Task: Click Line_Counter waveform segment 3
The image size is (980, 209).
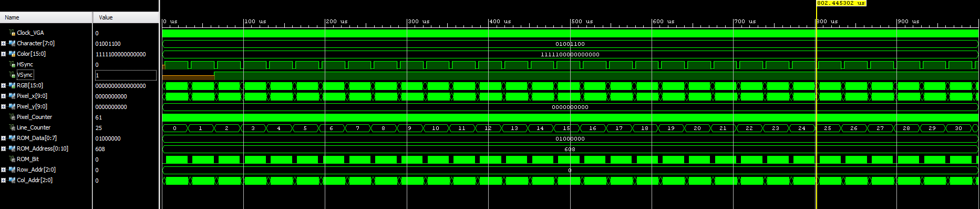Action: [x=253, y=128]
